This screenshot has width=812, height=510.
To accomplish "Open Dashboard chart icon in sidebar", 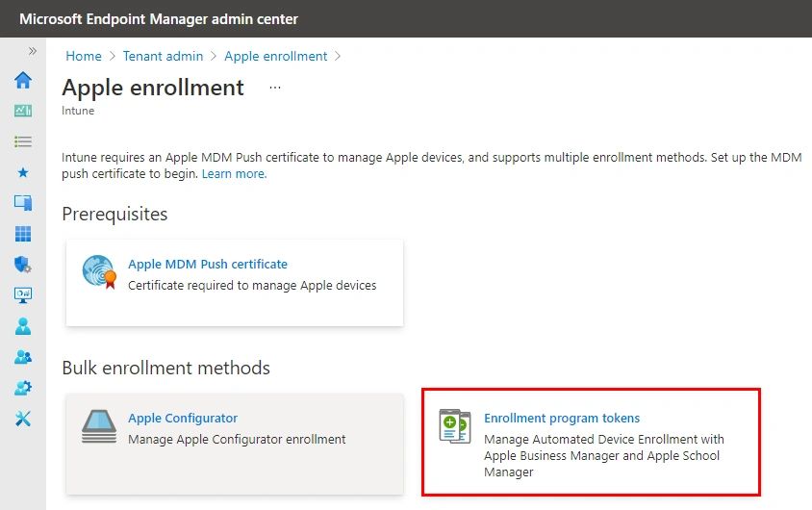I will pyautogui.click(x=23, y=111).
